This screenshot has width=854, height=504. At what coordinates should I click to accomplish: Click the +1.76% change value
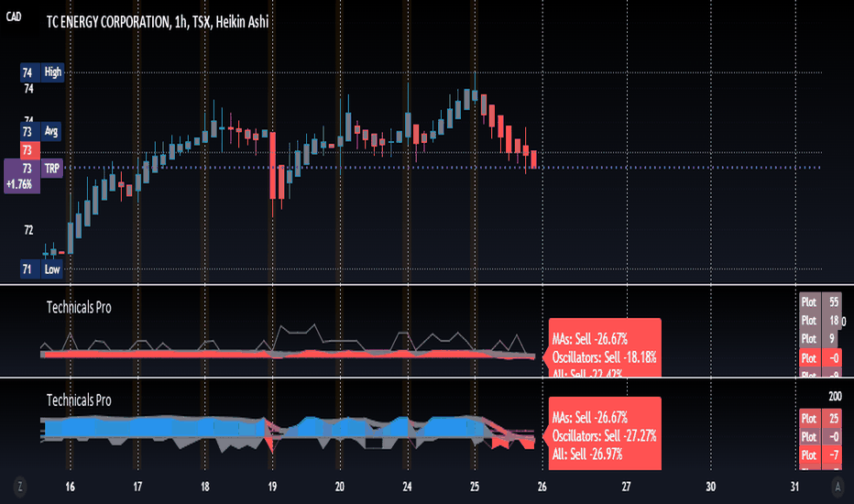(19, 185)
